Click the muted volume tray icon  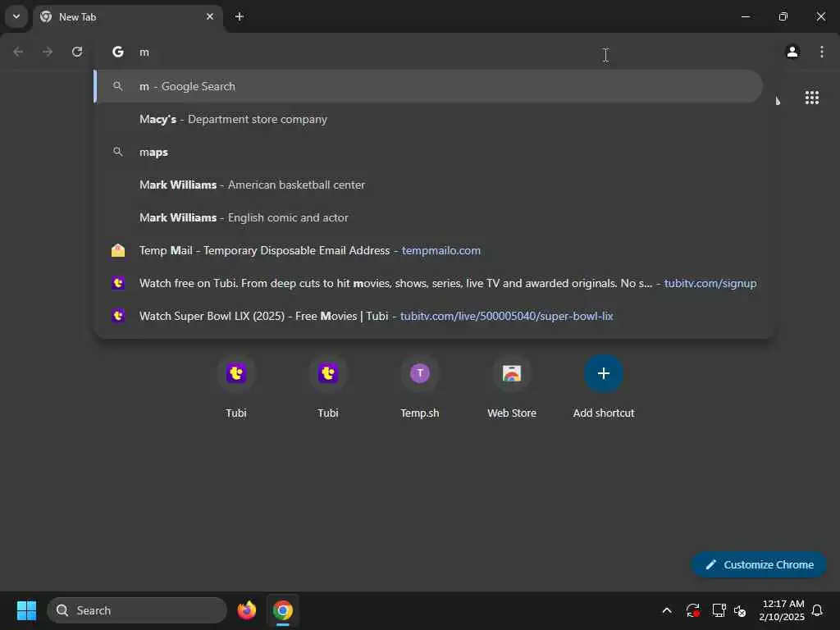[x=741, y=610]
